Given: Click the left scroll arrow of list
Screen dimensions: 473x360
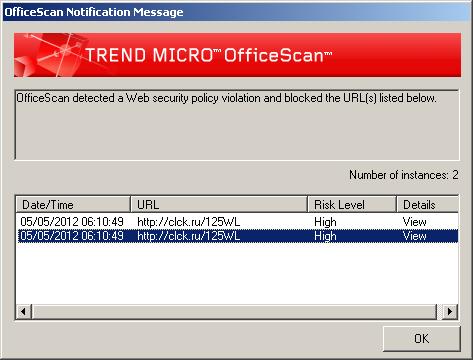Looking at the screenshot, I should [x=24, y=312].
